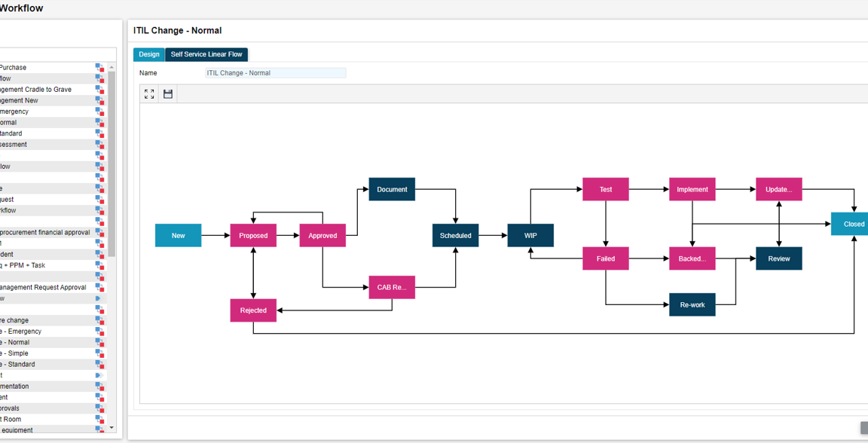Screen dimensions: 868x443
Task: Select the 'mentation' workflow name
Action: [x=14, y=386]
